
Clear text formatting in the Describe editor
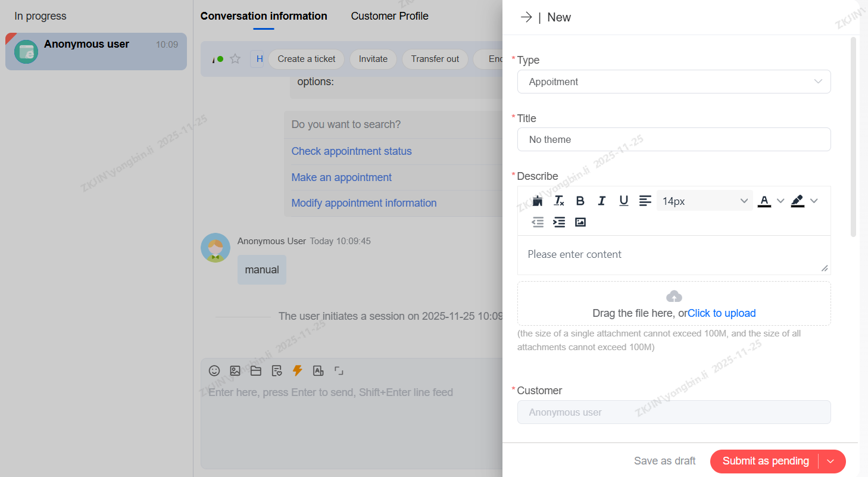tap(558, 201)
